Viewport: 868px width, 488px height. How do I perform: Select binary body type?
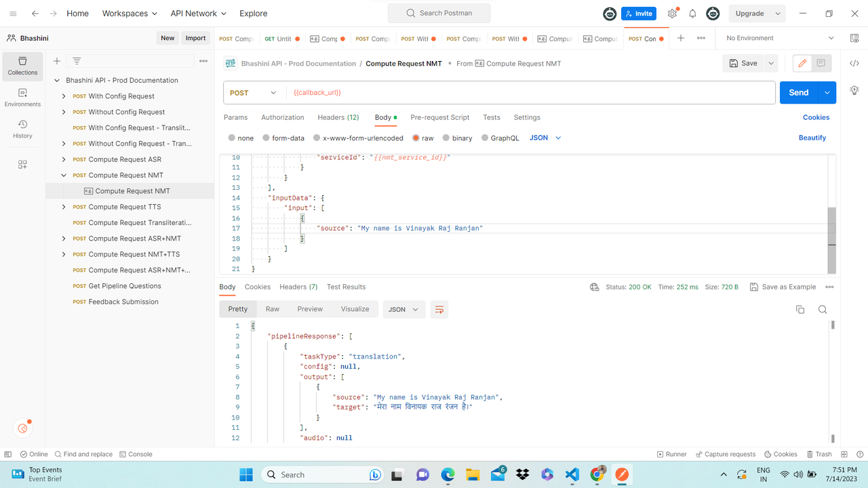pyautogui.click(x=457, y=138)
